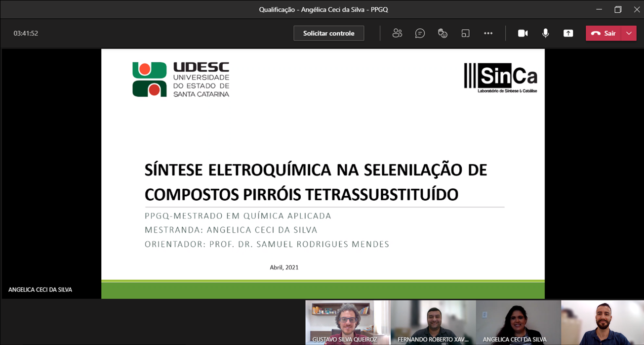Viewport: 644px width, 345px height.
Task: Toggle the camera on or off
Action: (x=523, y=33)
